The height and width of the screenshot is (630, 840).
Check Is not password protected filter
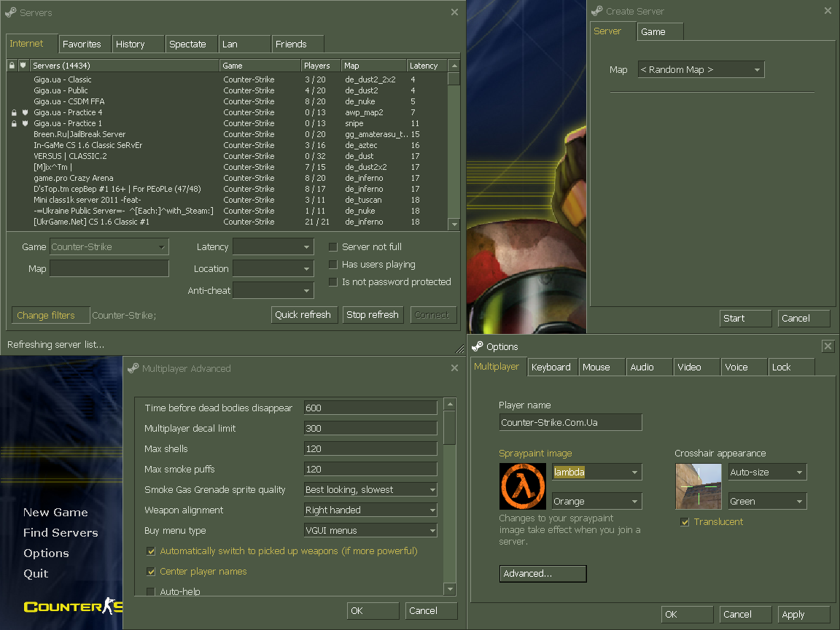[332, 281]
